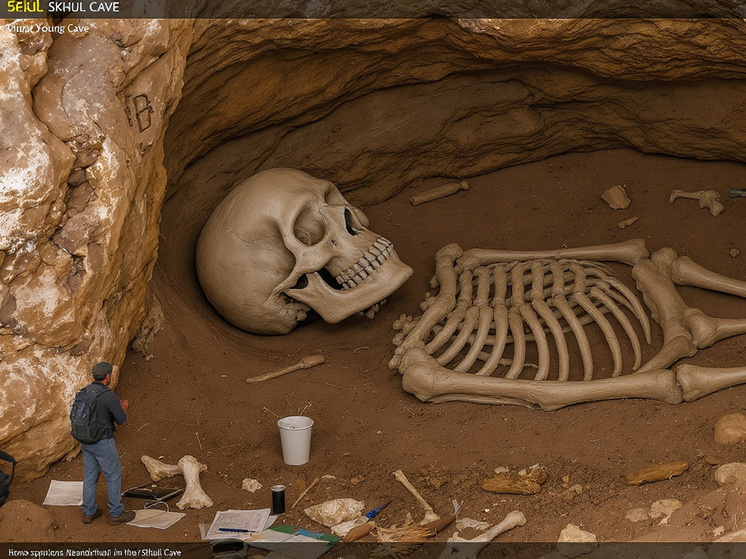Select the Young Cave subtitle text

click(49, 28)
